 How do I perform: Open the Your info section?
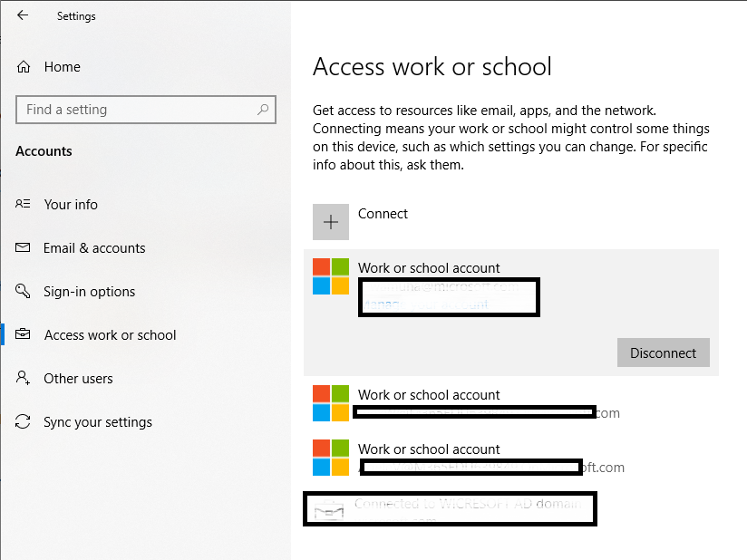[71, 204]
